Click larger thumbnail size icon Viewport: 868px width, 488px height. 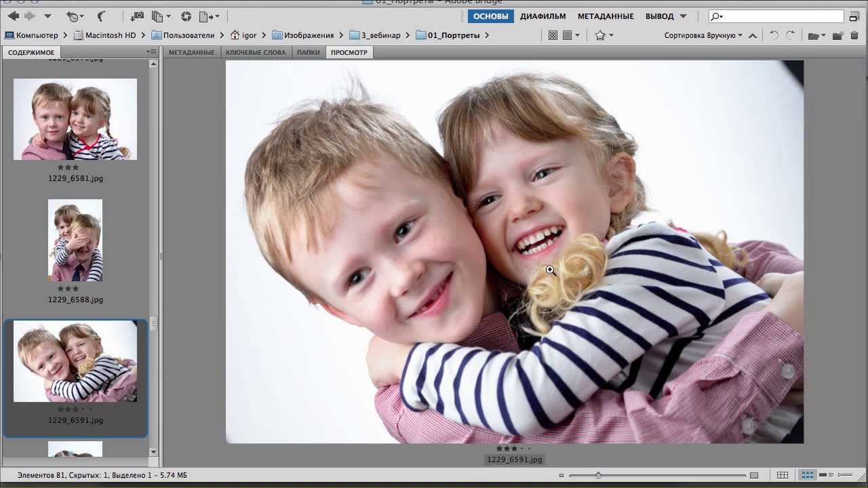(x=754, y=475)
